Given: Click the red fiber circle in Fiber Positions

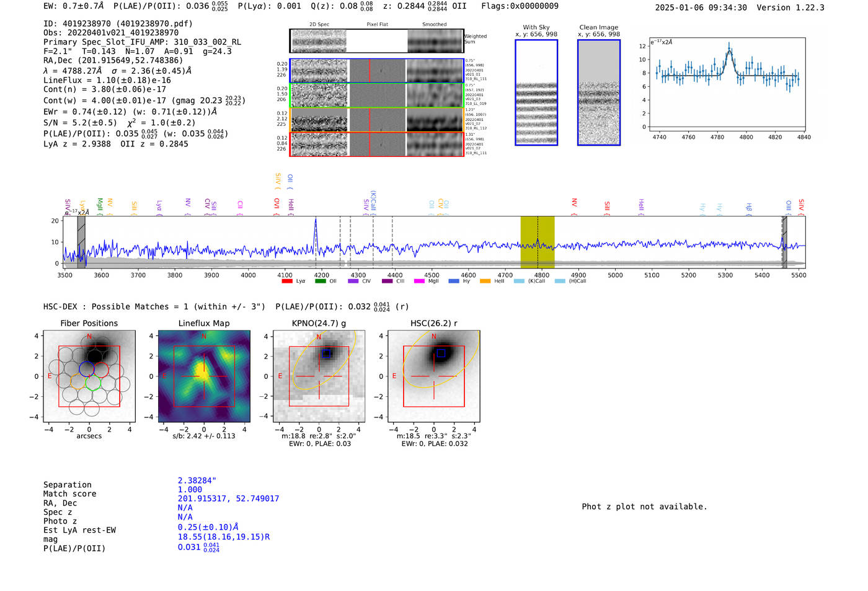Looking at the screenshot, I should tap(101, 370).
